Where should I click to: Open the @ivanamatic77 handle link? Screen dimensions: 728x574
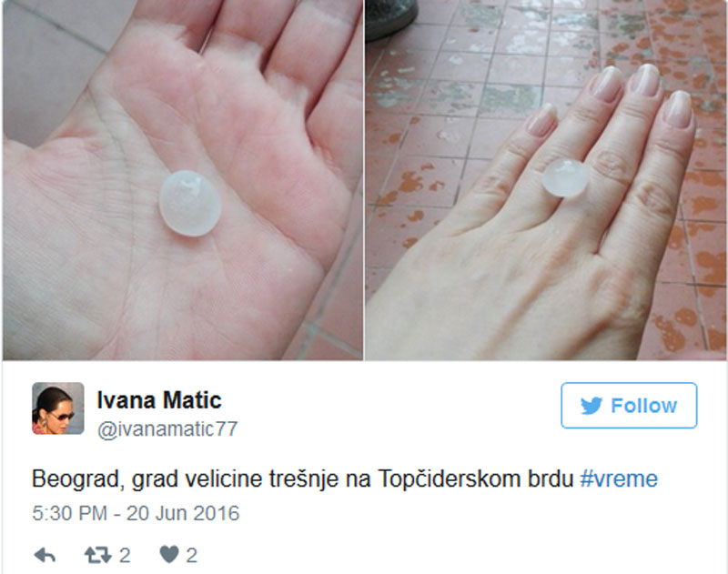click(167, 429)
